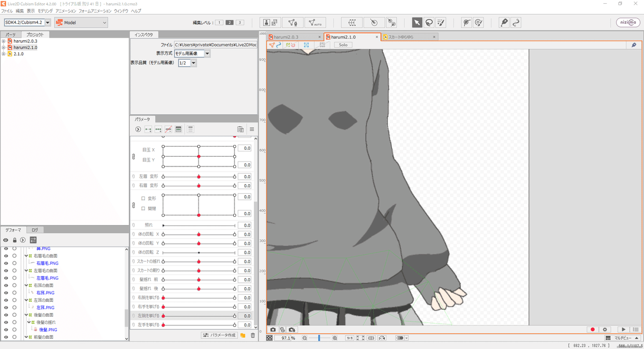Screen dimensions: 644x349
Task: Toggle the eye-all icon in deformer header
Action: [x=6, y=239]
